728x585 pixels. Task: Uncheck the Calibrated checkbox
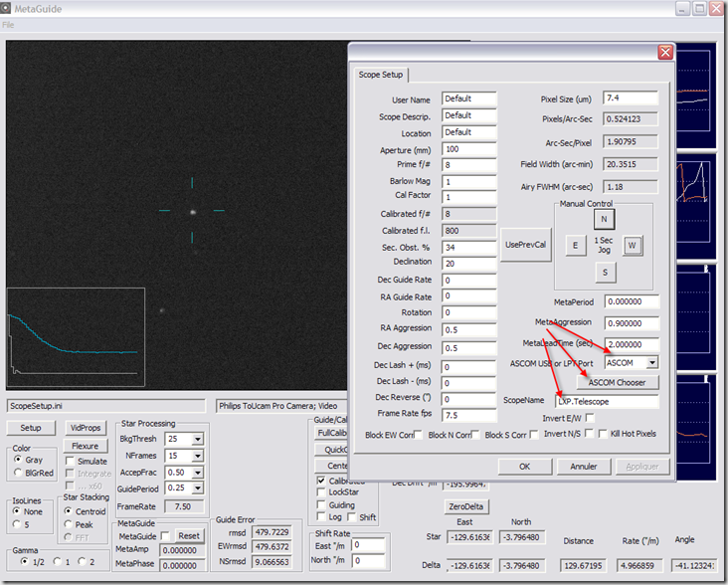pyautogui.click(x=321, y=481)
